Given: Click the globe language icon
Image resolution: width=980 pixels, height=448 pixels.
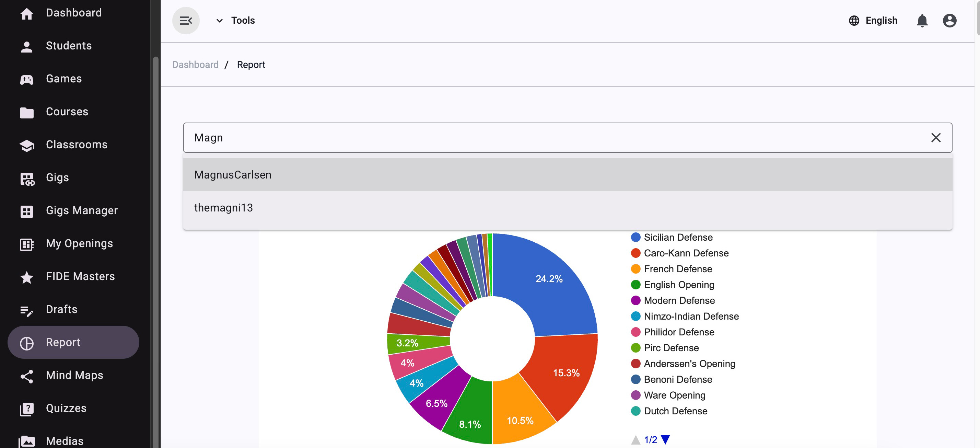Looking at the screenshot, I should (854, 21).
